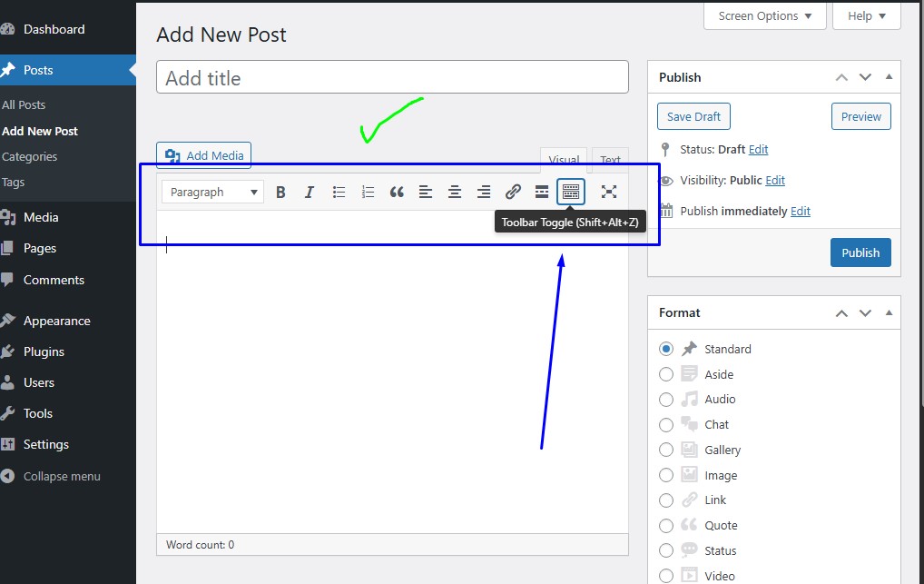Toggle bold formatting in the editor
Image resolution: width=924 pixels, height=584 pixels.
[280, 192]
